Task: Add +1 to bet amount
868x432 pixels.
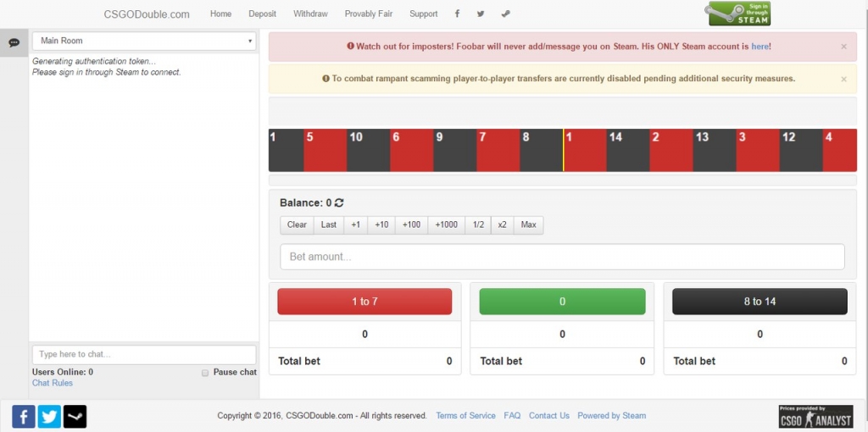Action: pyautogui.click(x=355, y=224)
